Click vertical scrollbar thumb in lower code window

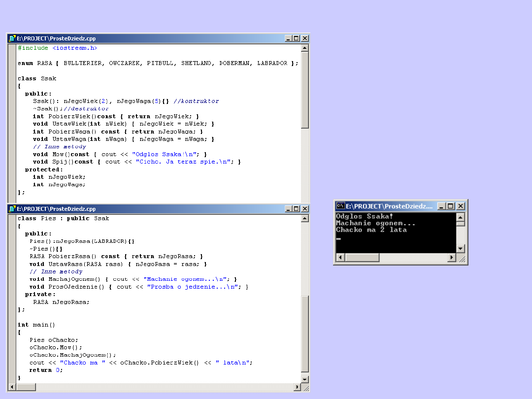pyautogui.click(x=305, y=334)
